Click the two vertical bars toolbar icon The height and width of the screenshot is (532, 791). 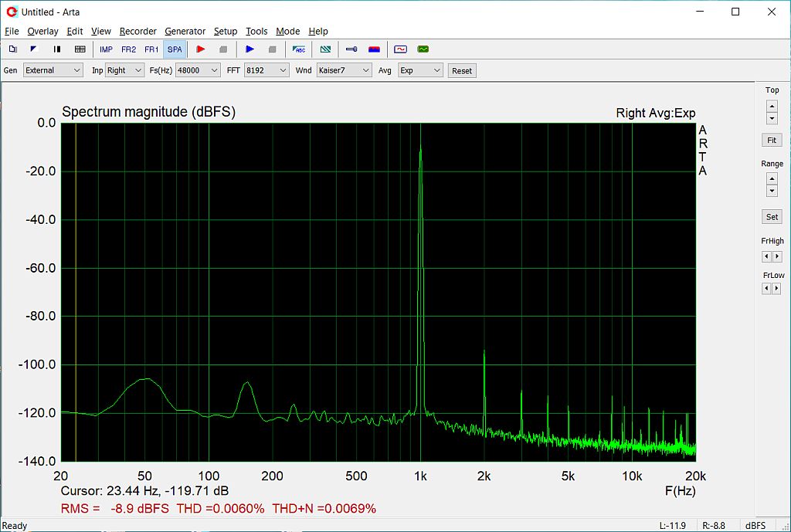coord(57,49)
